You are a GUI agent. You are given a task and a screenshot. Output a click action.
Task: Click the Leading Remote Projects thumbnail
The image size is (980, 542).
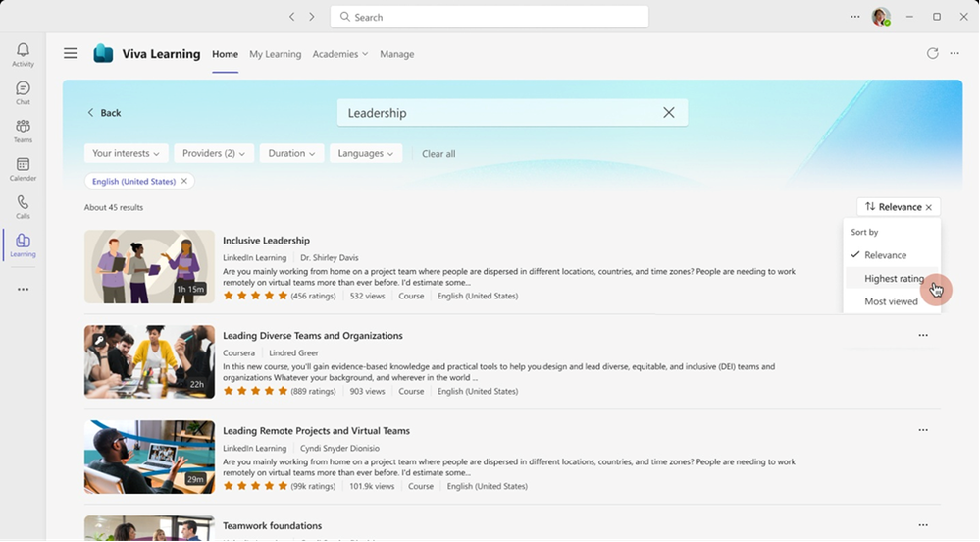click(149, 457)
